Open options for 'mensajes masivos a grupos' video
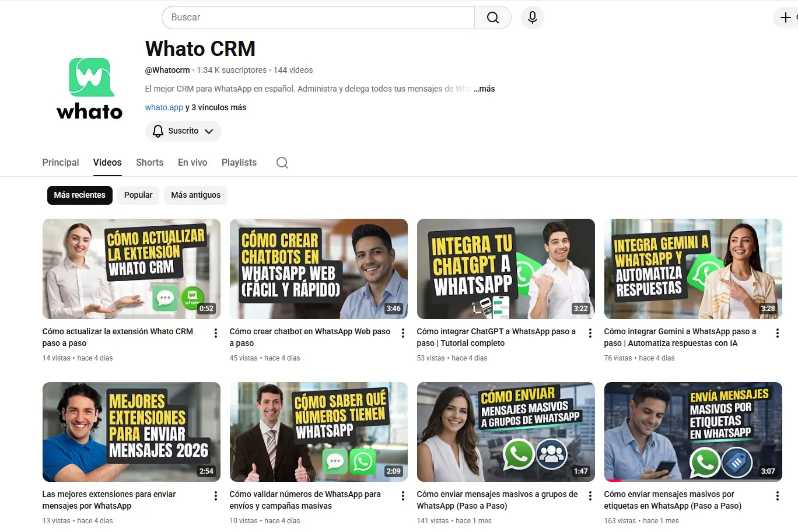Screen dimensions: 798x532 point(590,496)
